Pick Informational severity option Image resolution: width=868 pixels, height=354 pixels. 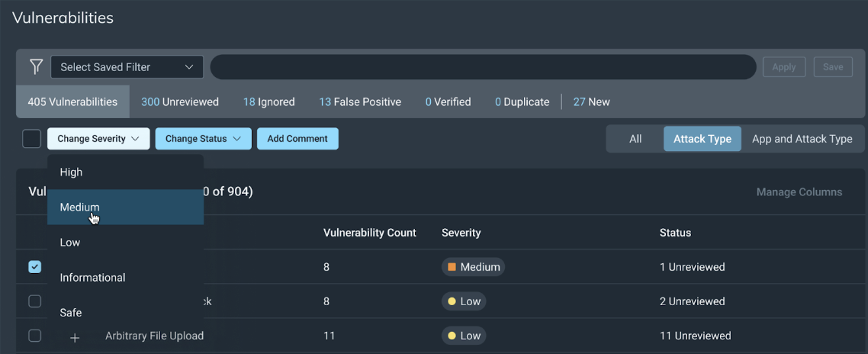click(x=92, y=278)
